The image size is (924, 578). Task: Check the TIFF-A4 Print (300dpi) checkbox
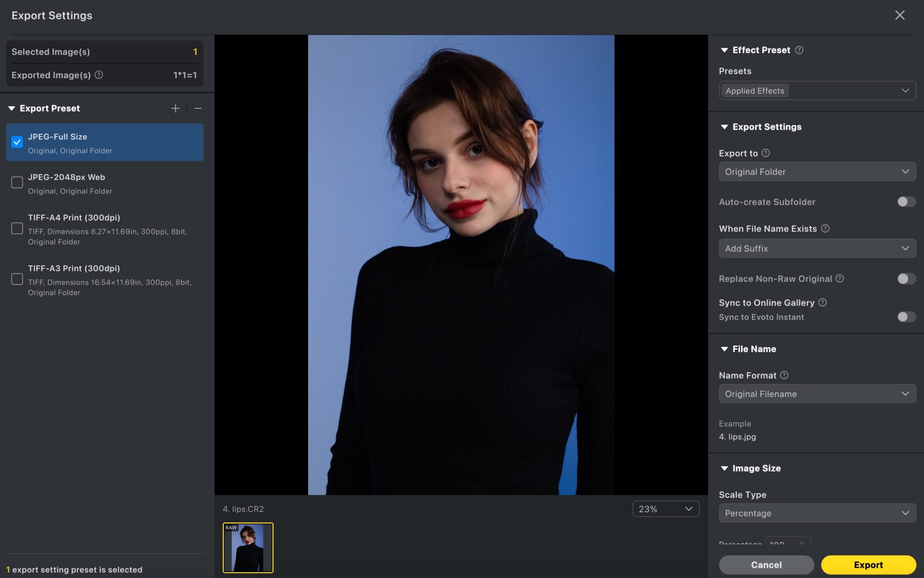coord(17,228)
